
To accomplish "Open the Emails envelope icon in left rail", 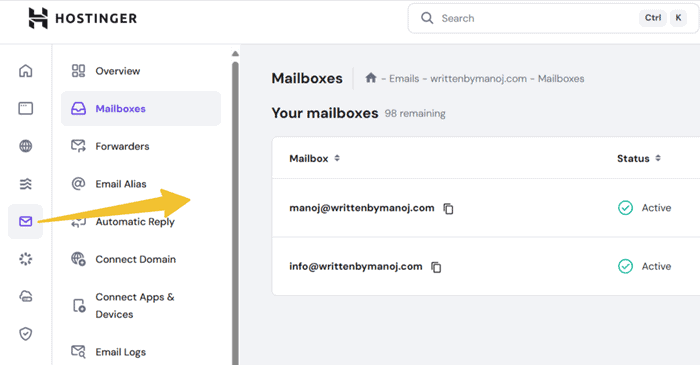I will click(25, 221).
